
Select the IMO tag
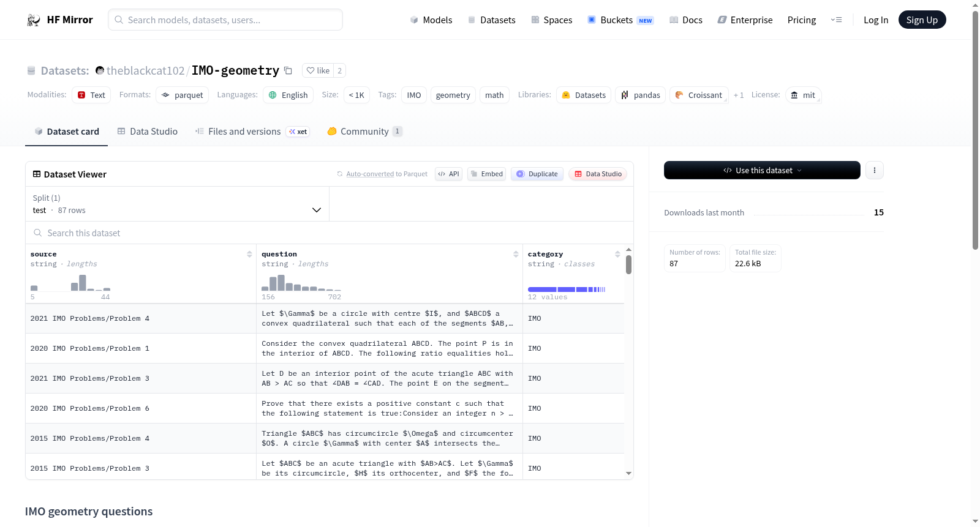414,95
